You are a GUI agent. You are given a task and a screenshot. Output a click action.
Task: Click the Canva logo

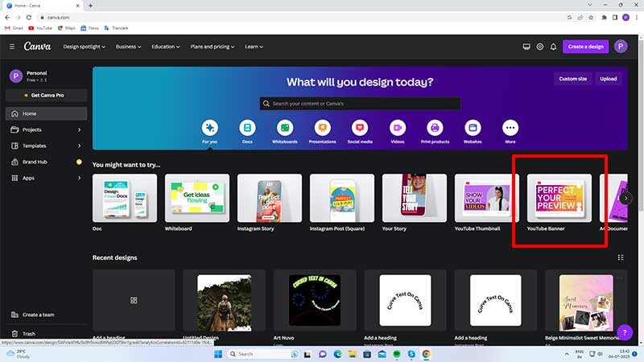pyautogui.click(x=37, y=47)
